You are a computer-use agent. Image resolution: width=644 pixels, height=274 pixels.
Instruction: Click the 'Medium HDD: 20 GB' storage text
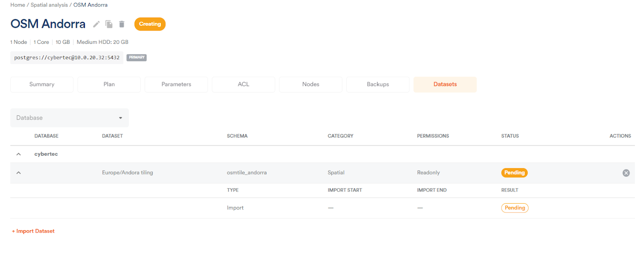pos(103,42)
